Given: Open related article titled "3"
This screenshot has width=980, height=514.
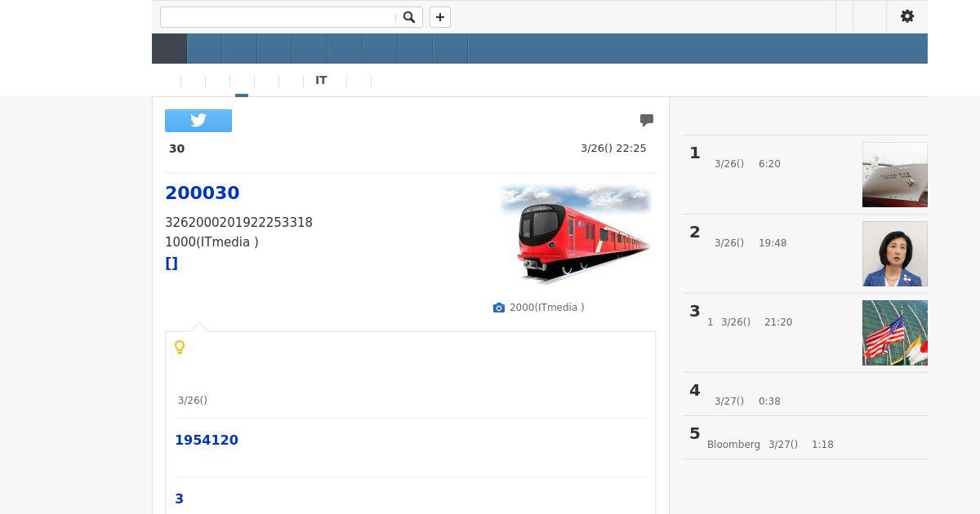Looking at the screenshot, I should pyautogui.click(x=180, y=498).
